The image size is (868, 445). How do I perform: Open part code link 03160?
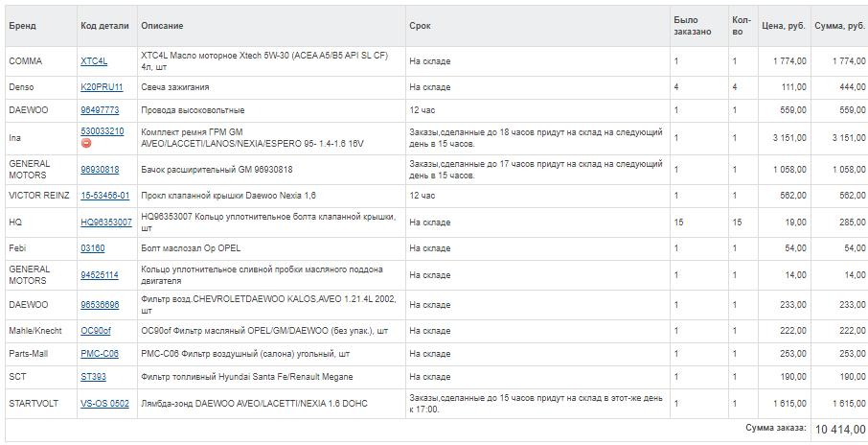click(92, 248)
